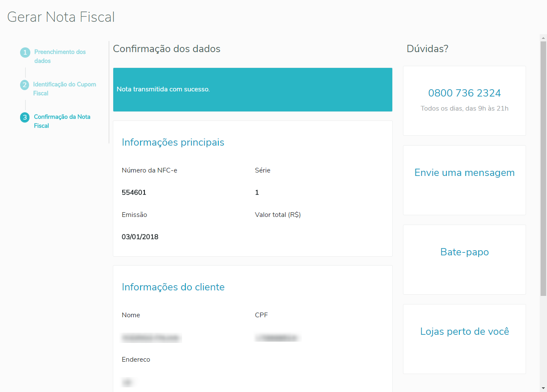
Task: Click Gerar Nota Fiscal page title
Action: pos(61,17)
